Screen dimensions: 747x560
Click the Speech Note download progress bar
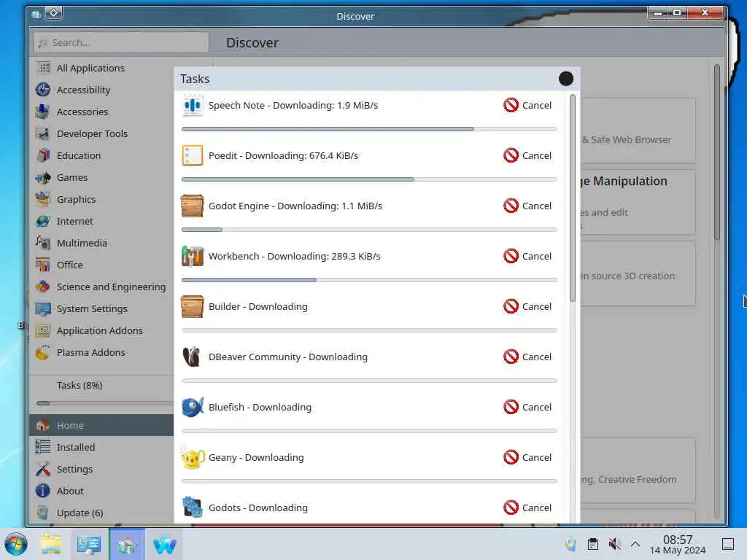[x=369, y=129]
